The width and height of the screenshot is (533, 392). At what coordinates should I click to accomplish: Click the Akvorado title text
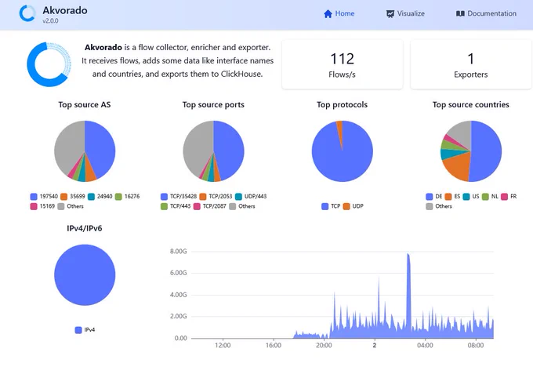[65, 10]
